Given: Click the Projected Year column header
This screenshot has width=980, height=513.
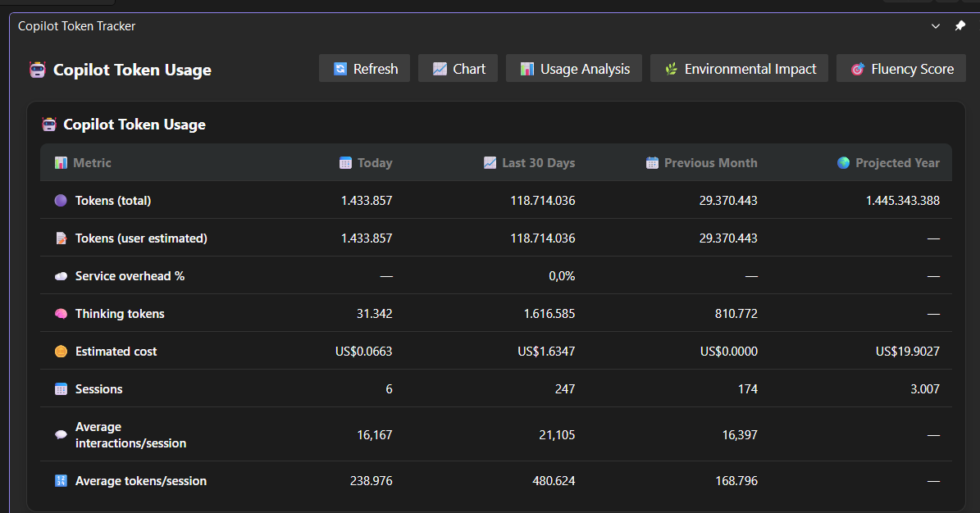Looking at the screenshot, I should (x=897, y=162).
